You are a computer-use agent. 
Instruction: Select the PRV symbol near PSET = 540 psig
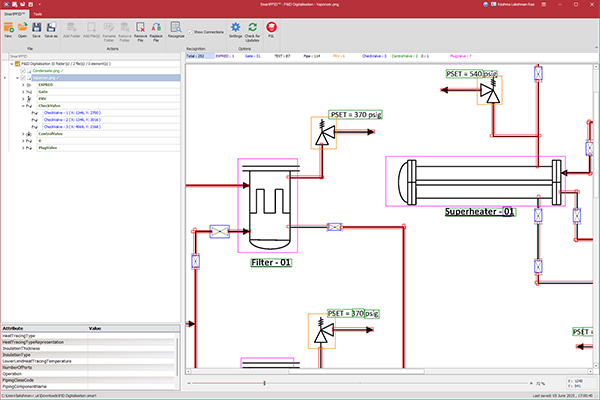pyautogui.click(x=489, y=90)
